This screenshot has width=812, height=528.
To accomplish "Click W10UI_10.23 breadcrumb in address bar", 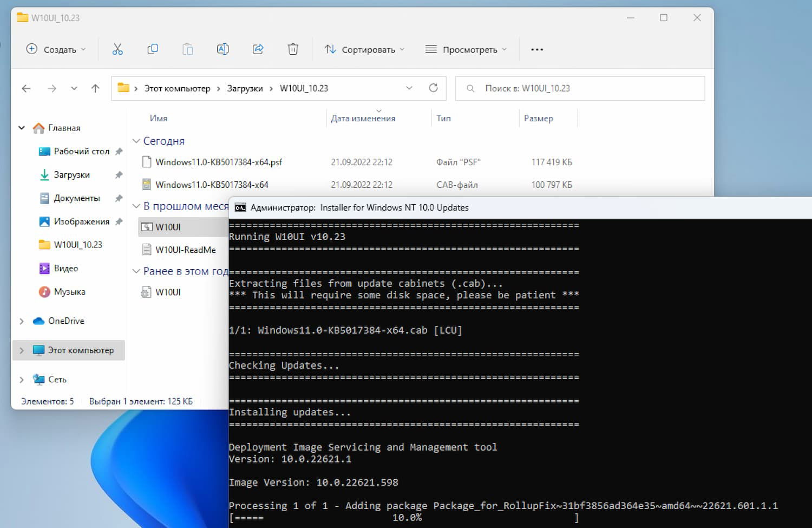I will [x=304, y=88].
